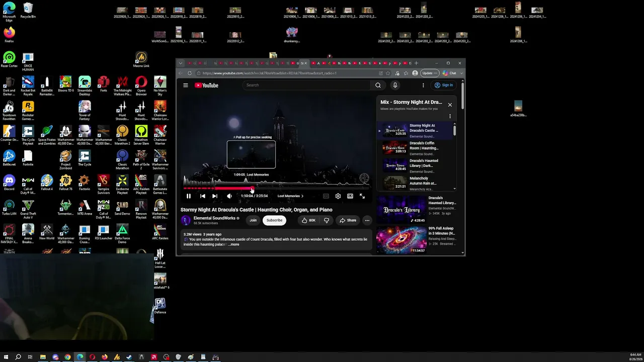644x362 pixels.
Task: Enter full screen mode in player
Action: pyautogui.click(x=362, y=196)
